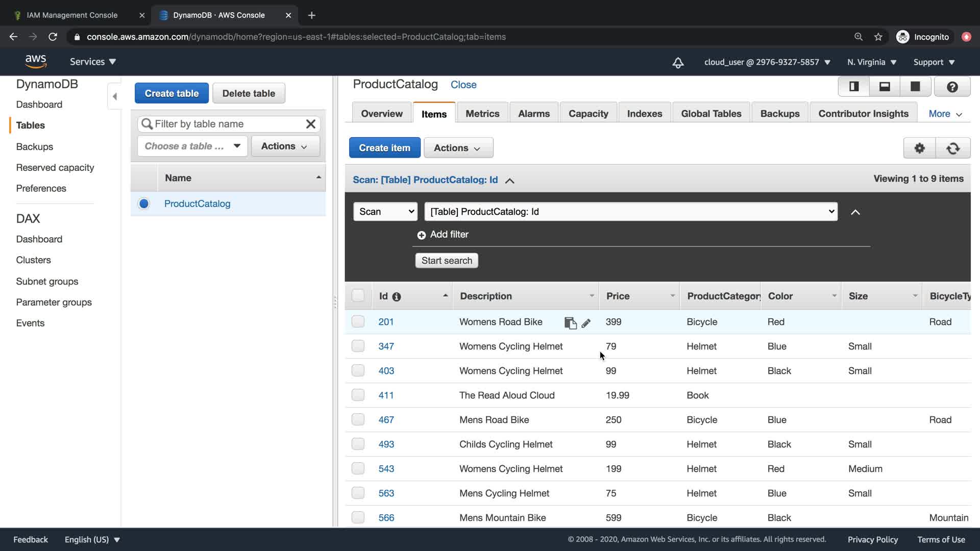This screenshot has height=551, width=980.
Task: Open the Scan or Query type dropdown
Action: click(x=385, y=211)
